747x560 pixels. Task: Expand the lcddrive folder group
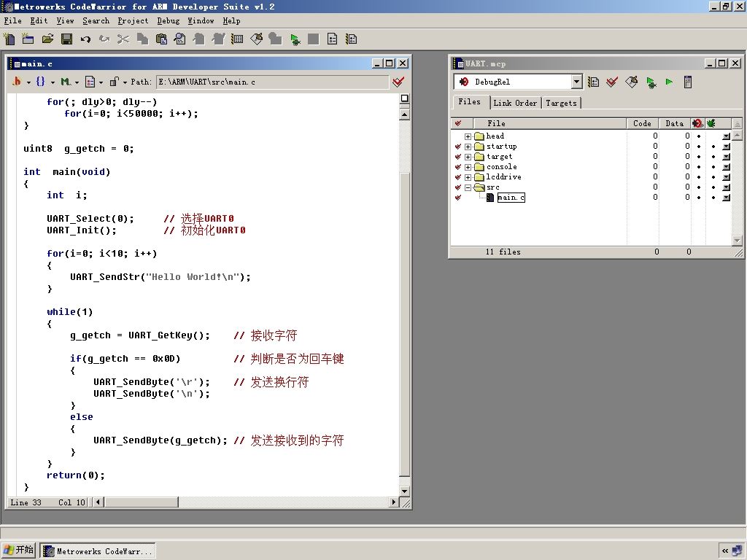click(x=468, y=177)
